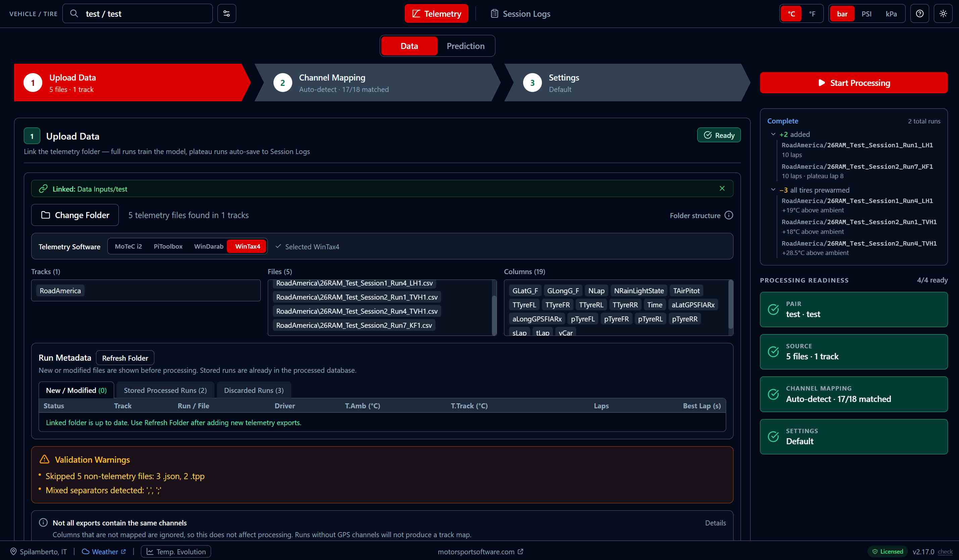Show the Discarded Runs (3) tab
The height and width of the screenshot is (560, 959).
click(x=254, y=390)
